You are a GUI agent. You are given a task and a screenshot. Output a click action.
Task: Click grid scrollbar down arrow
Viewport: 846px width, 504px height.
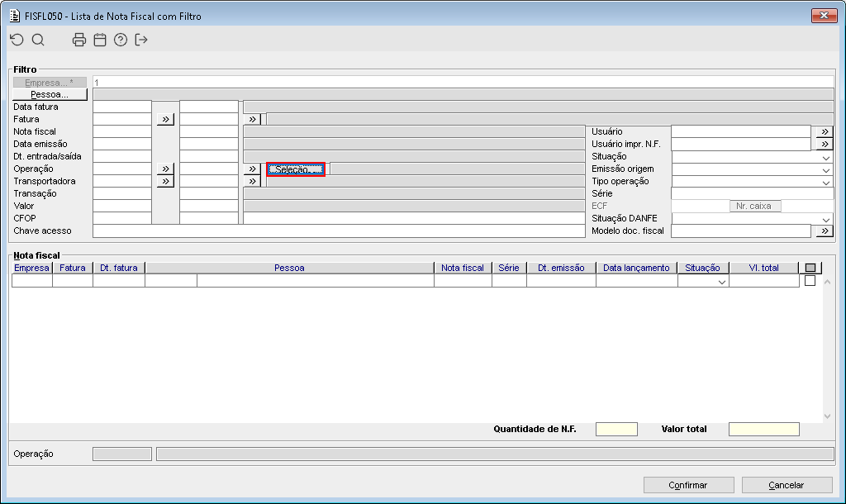click(827, 416)
